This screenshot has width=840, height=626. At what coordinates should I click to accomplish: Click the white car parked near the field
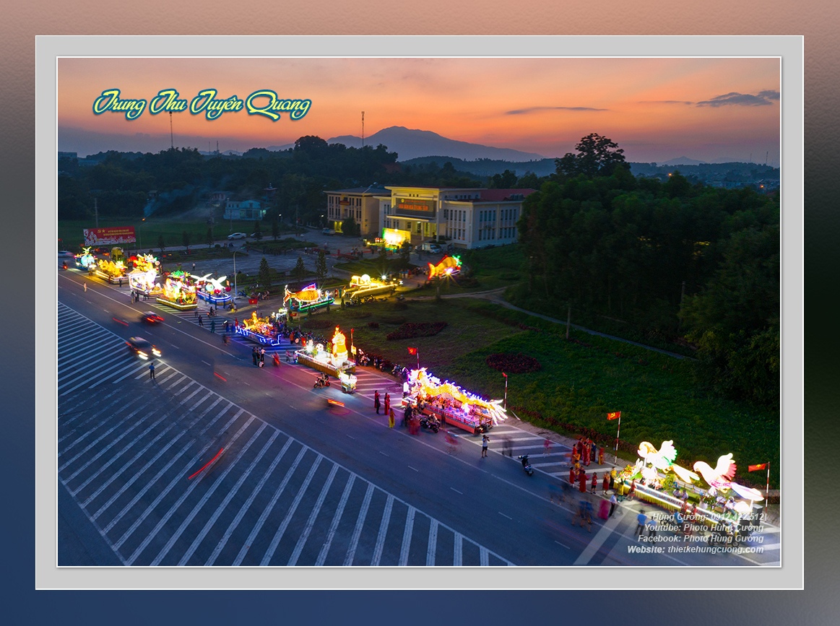coord(236,235)
